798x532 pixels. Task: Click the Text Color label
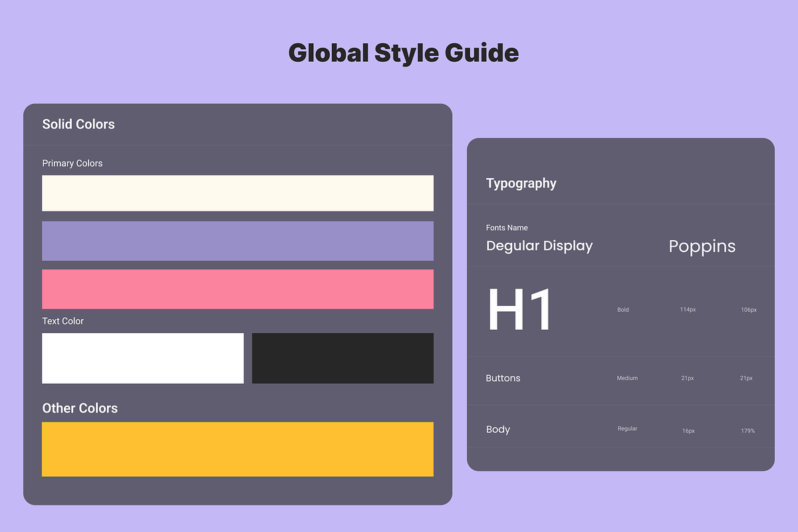(63, 321)
